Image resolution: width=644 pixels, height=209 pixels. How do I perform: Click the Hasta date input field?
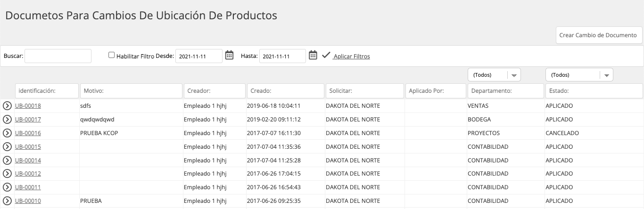tap(282, 56)
